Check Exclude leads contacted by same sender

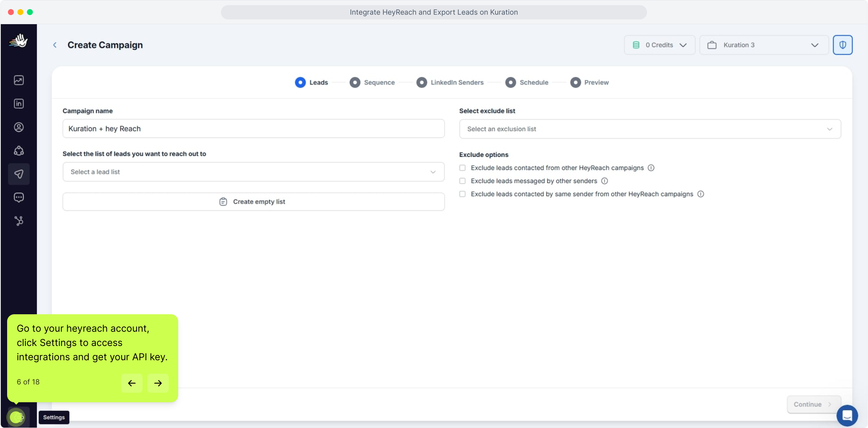(x=462, y=194)
